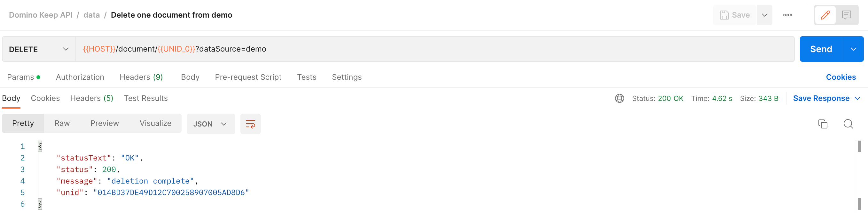The width and height of the screenshot is (868, 213).
Task: Click the Cookies link
Action: pyautogui.click(x=841, y=77)
